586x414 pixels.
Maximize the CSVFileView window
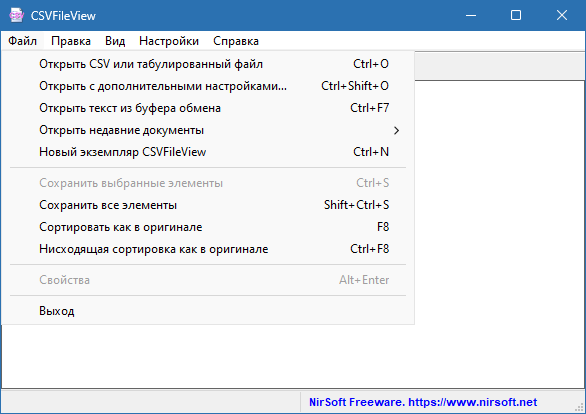516,15
